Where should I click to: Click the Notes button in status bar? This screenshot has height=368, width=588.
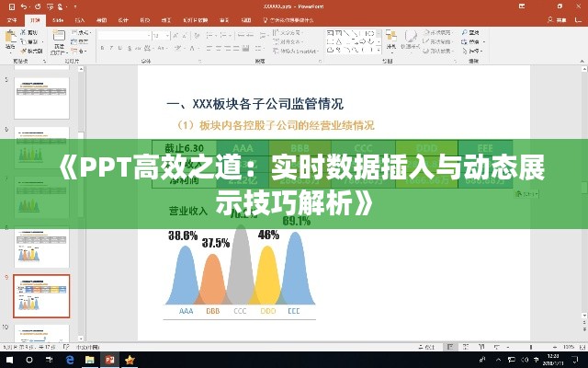pos(427,347)
